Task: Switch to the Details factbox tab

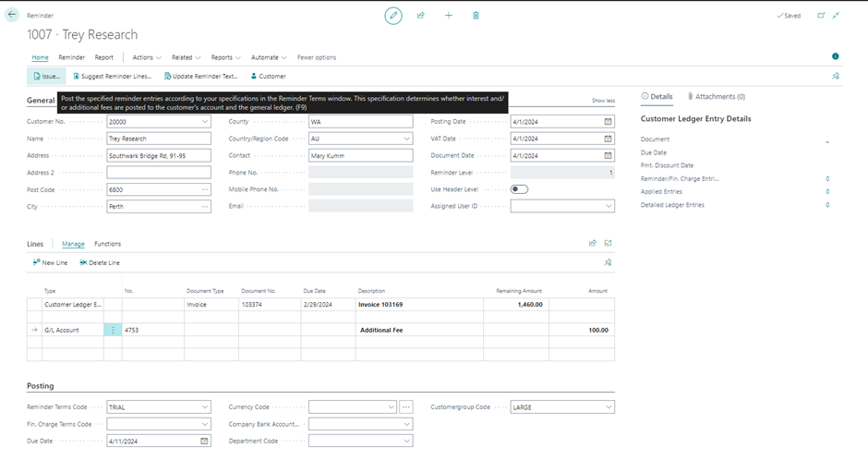Action: [657, 96]
